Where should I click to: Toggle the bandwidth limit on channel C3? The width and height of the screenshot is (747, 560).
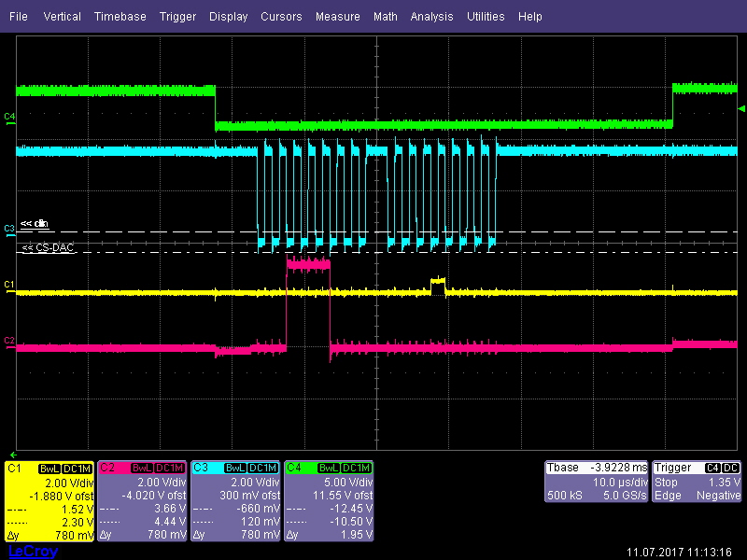coord(235,469)
